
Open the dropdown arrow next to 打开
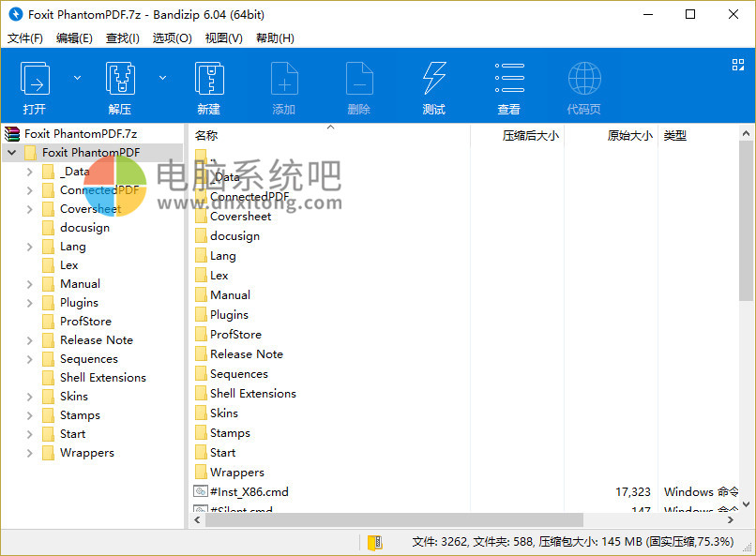point(77,78)
